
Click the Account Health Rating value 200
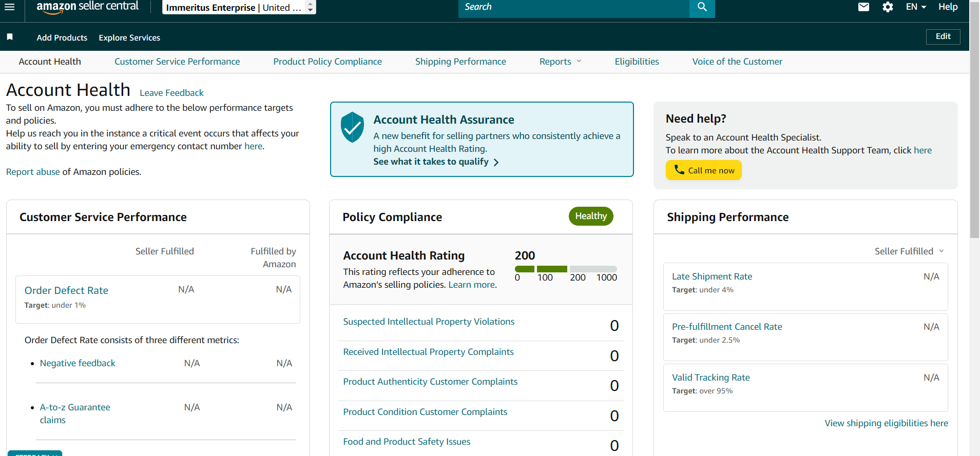pos(525,255)
